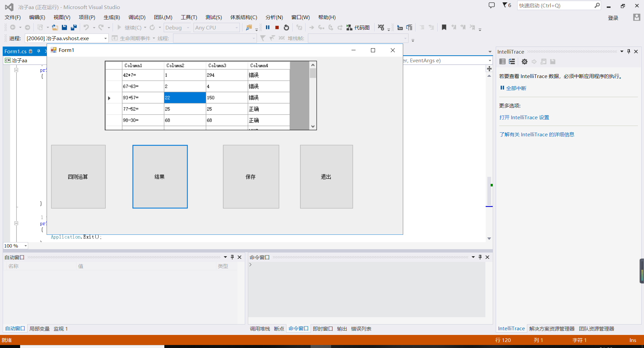Click the 打开 IntelliTrace 设置 link
This screenshot has height=348, width=644.
pos(524,117)
